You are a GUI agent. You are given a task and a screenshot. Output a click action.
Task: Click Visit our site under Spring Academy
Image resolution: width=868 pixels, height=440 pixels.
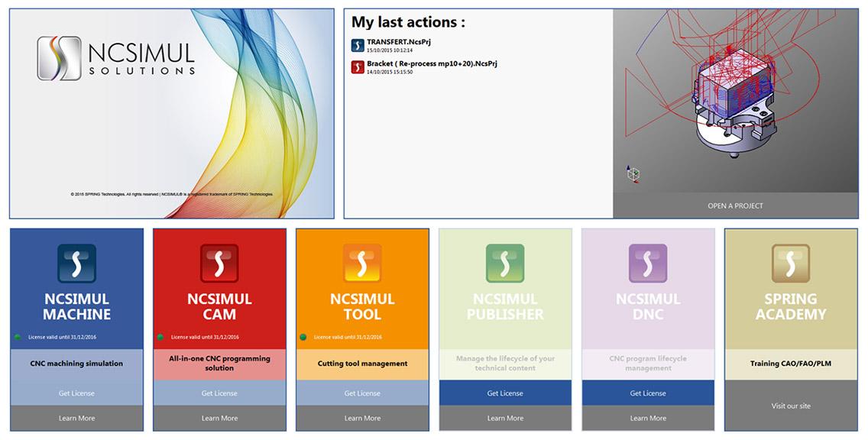[x=791, y=406]
